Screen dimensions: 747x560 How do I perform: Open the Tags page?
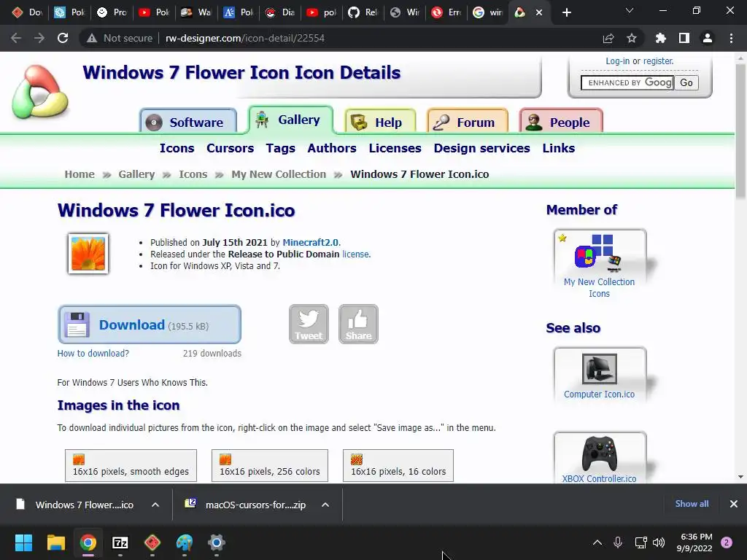coord(281,148)
